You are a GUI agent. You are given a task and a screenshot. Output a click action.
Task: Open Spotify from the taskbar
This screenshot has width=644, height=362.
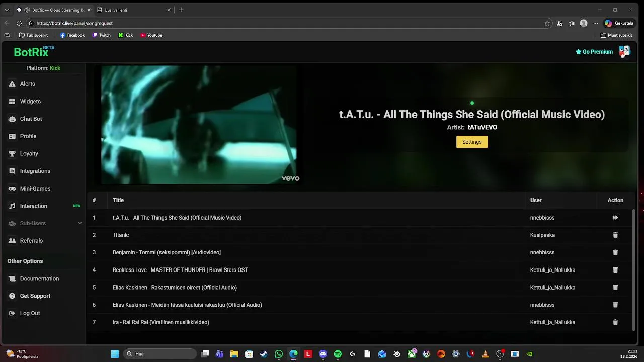pyautogui.click(x=338, y=354)
